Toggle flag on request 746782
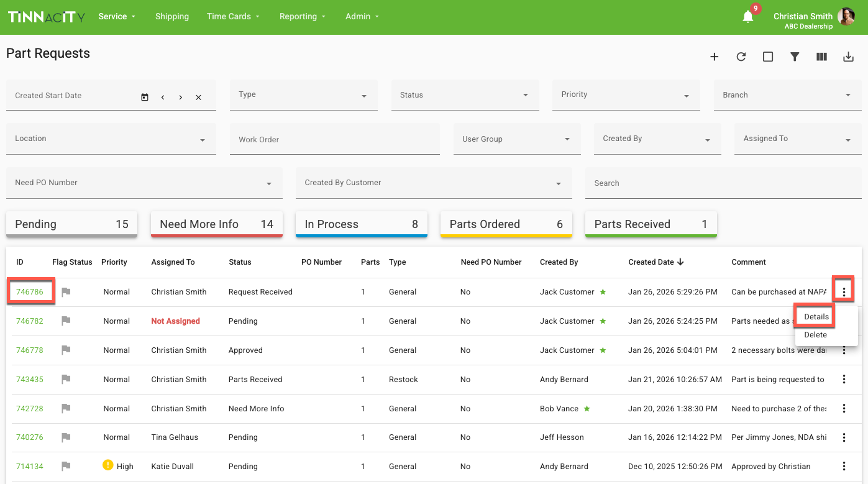This screenshot has width=868, height=484. pos(66,321)
